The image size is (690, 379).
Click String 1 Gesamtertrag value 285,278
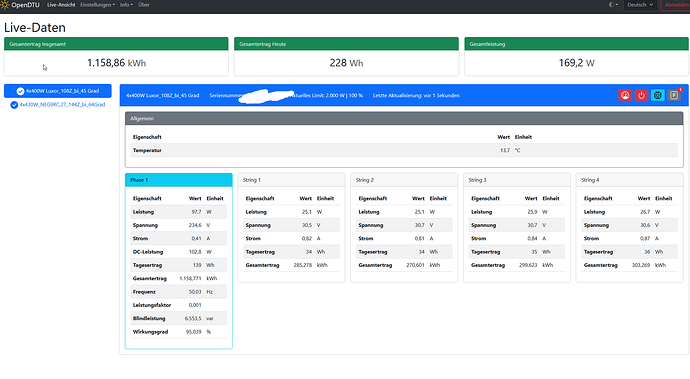303,265
